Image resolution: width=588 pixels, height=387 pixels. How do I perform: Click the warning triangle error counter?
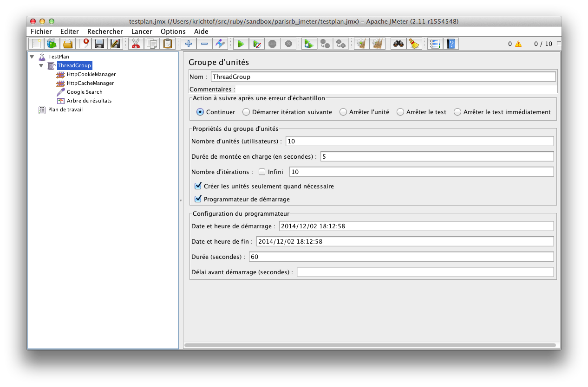point(518,44)
